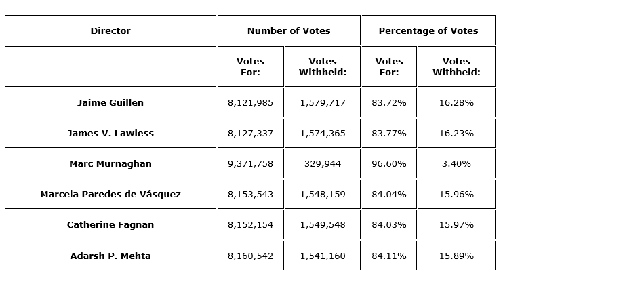Click the 8,160,542 votes value
Image resolution: width=644 pixels, height=286 pixels.
(x=250, y=256)
